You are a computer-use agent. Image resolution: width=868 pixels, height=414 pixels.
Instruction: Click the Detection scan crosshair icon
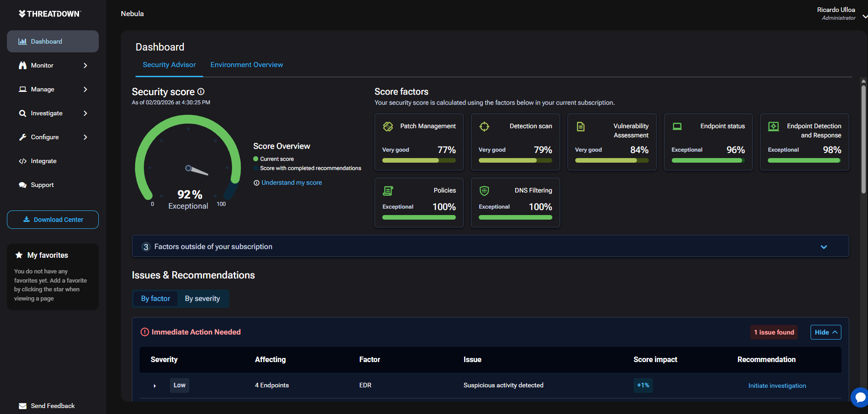click(x=484, y=126)
